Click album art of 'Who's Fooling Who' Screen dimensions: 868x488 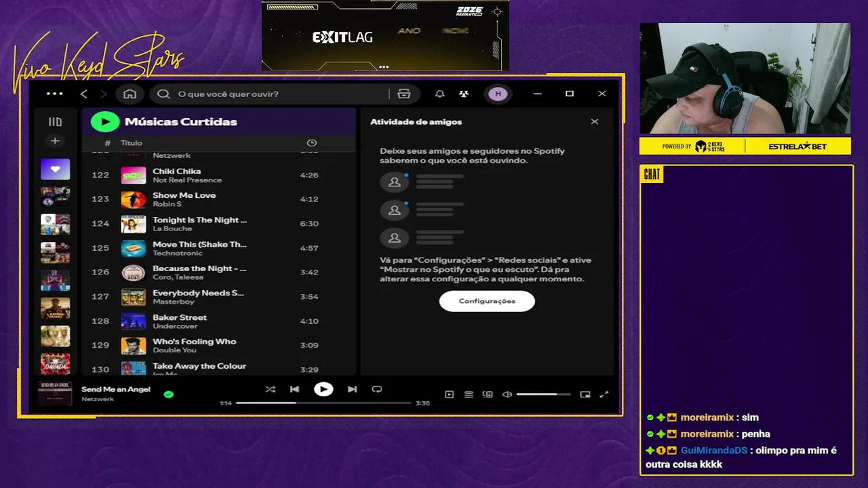click(134, 346)
